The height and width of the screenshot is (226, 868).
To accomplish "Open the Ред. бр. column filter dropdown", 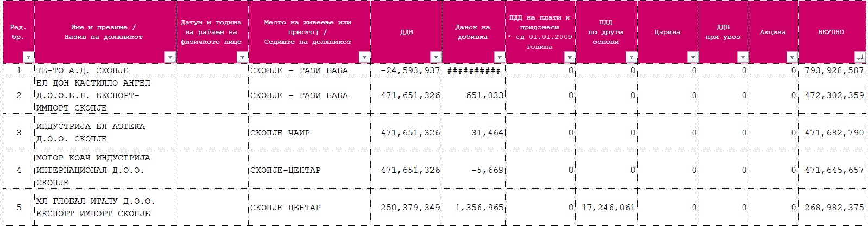I will point(28,57).
